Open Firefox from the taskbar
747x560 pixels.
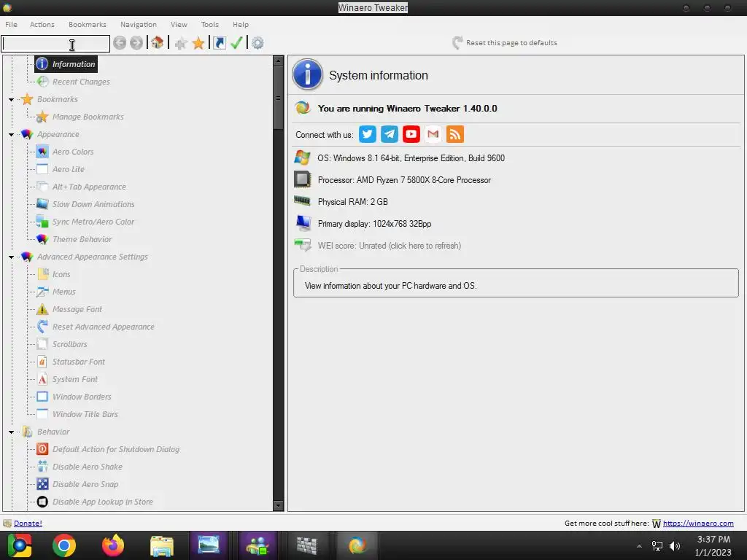pyautogui.click(x=113, y=545)
